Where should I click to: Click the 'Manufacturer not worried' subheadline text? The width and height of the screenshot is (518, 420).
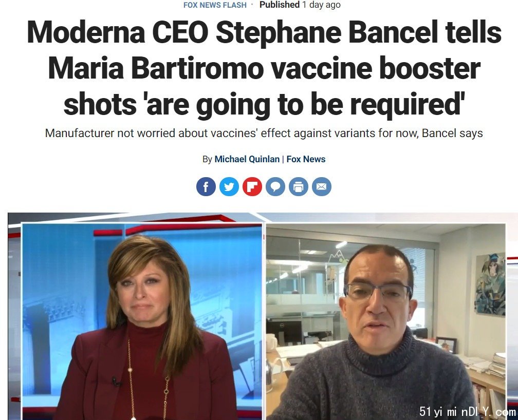264,133
